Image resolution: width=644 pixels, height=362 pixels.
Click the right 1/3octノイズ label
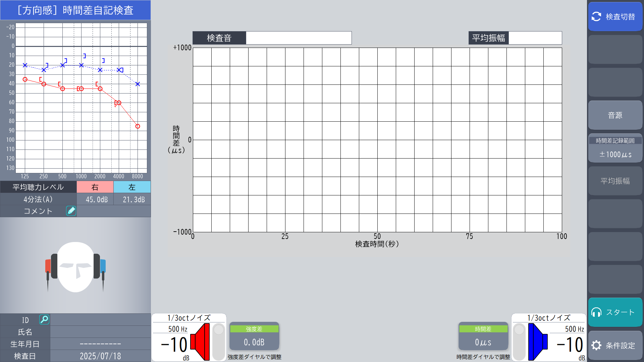point(189,318)
